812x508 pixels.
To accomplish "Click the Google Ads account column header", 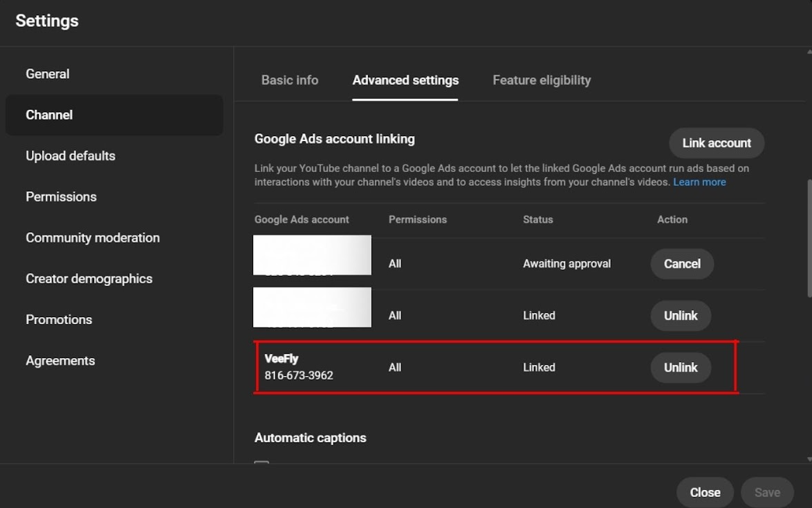I will [302, 219].
